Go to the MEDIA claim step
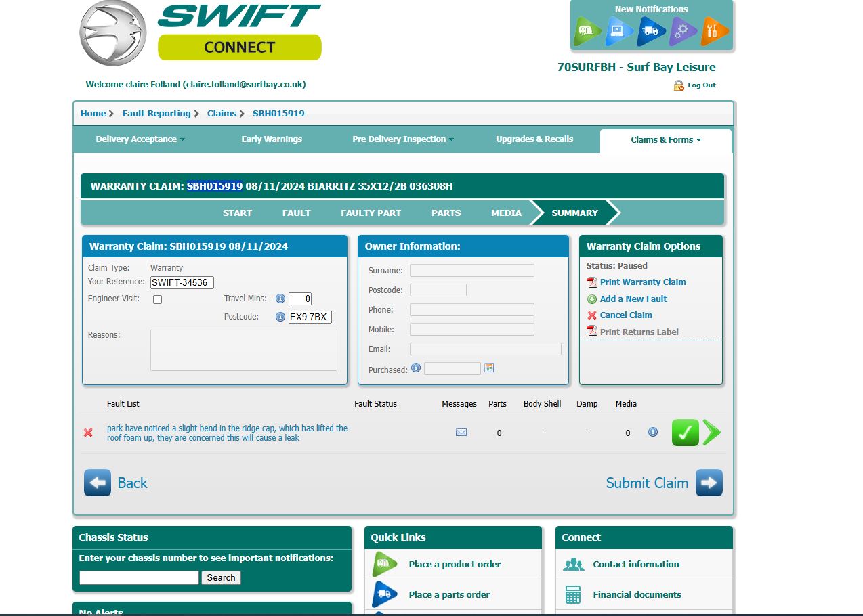The height and width of the screenshot is (616, 863). (506, 213)
